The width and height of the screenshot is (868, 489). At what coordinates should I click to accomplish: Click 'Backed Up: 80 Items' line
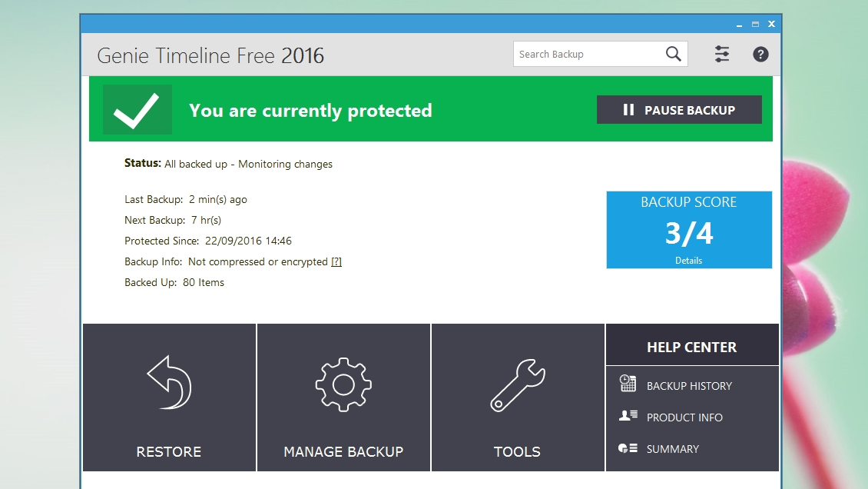[x=174, y=282]
